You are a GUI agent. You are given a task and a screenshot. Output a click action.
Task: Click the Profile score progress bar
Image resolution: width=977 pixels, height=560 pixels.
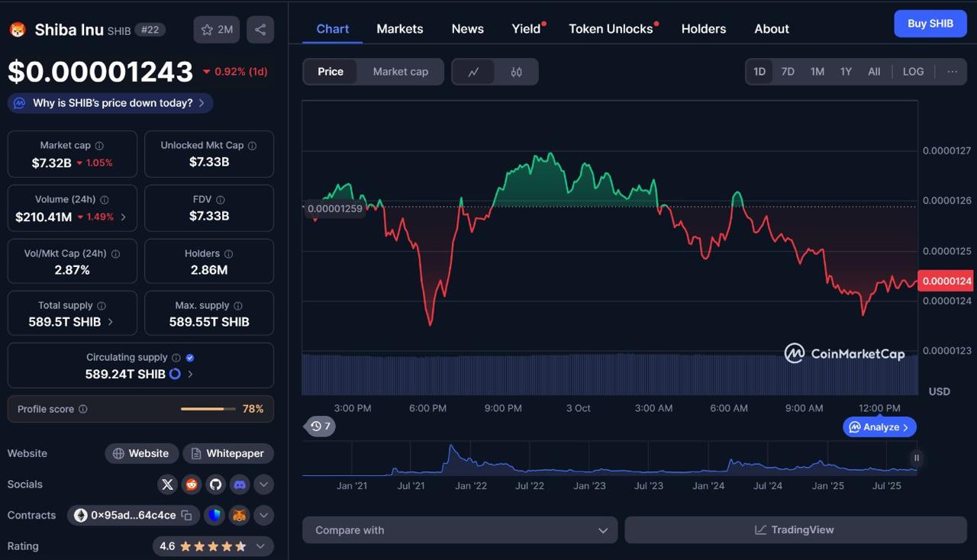coord(208,409)
